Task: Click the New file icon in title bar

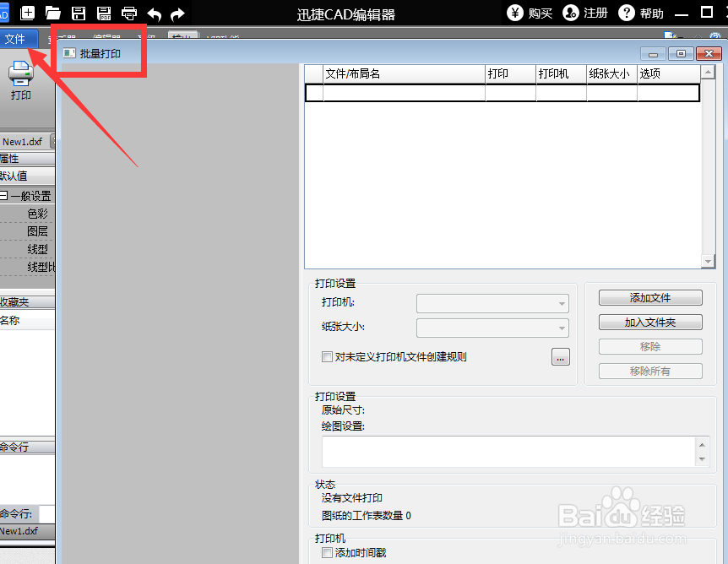Action: point(28,13)
